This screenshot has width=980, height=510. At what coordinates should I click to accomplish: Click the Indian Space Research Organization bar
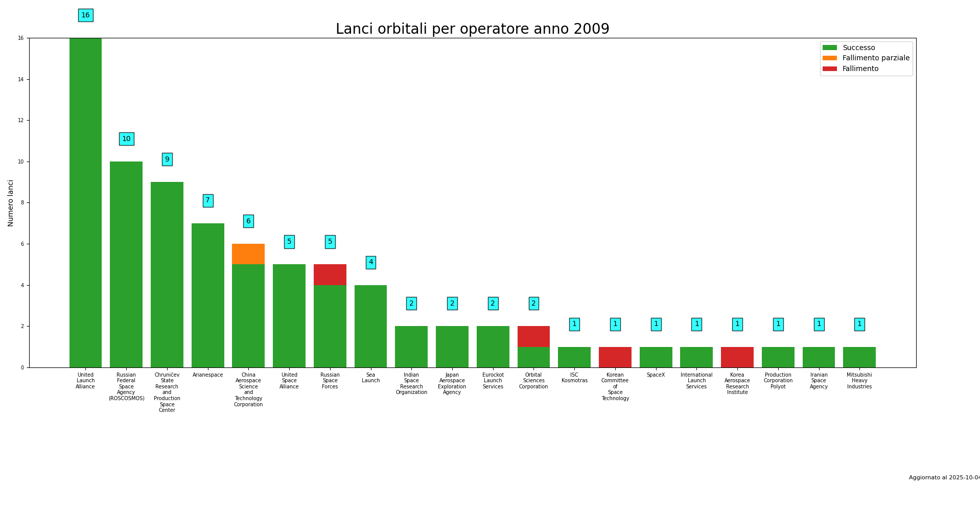[411, 346]
